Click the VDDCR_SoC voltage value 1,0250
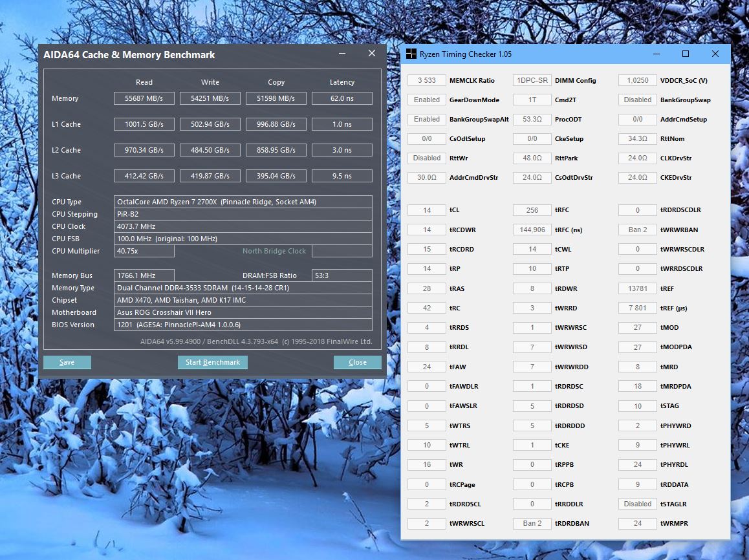Image resolution: width=749 pixels, height=560 pixels. (638, 80)
